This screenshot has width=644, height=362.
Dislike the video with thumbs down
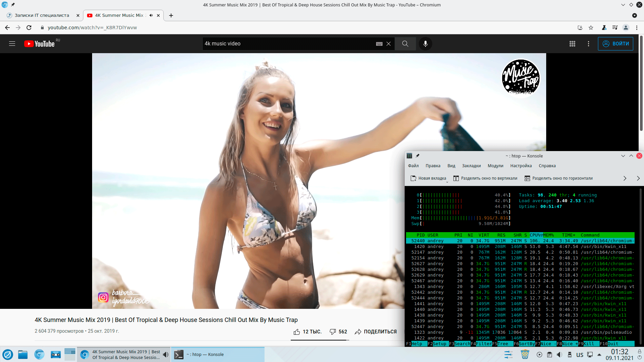(x=338, y=332)
